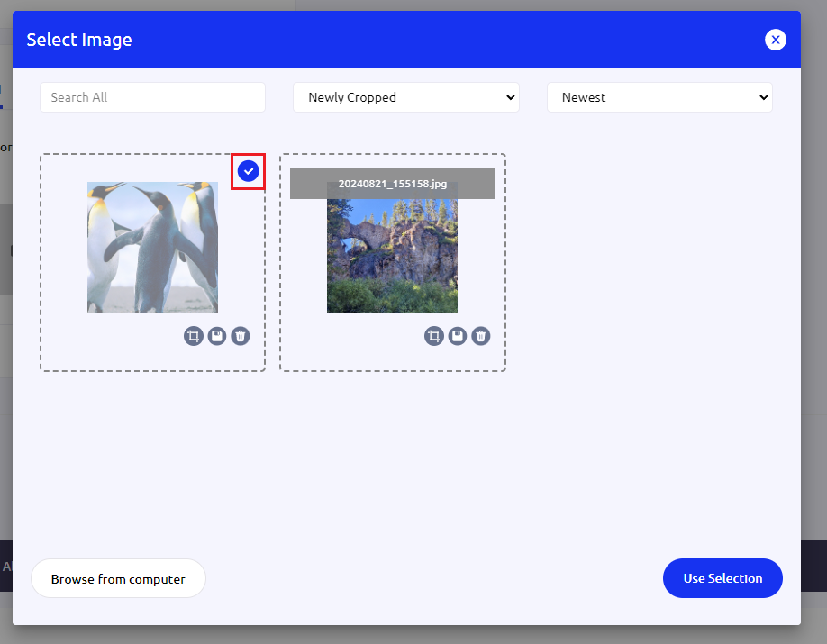Screen dimensions: 827x644
Task: Crop the penguins image
Action: (193, 336)
